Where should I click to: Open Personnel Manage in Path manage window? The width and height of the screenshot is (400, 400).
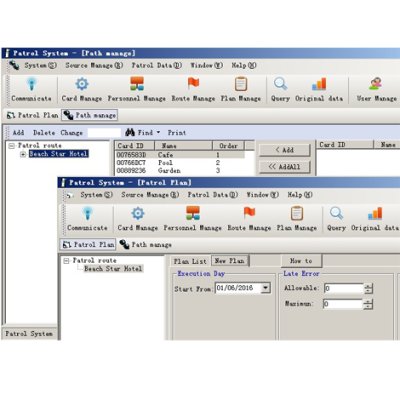pyautogui.click(x=137, y=89)
